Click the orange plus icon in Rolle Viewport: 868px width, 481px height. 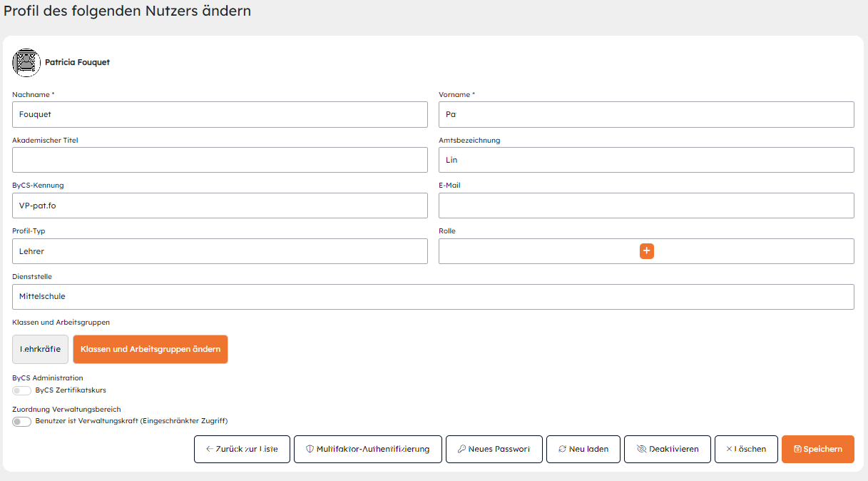click(x=646, y=251)
